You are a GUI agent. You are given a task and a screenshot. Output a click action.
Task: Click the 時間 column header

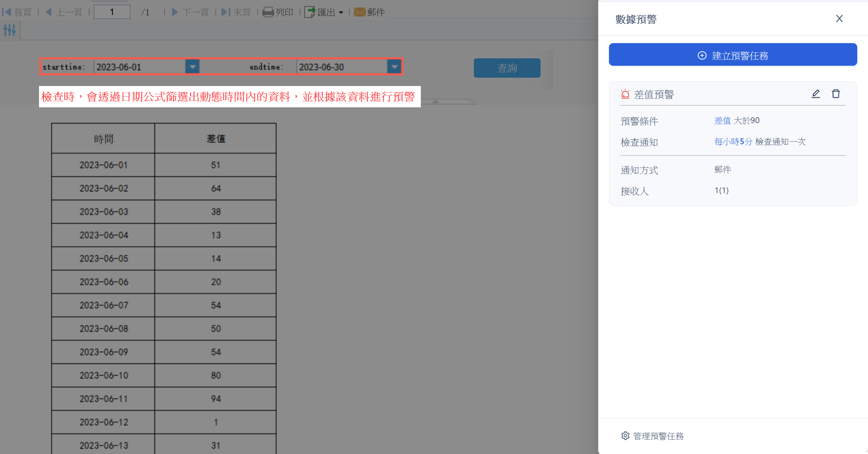pos(103,138)
